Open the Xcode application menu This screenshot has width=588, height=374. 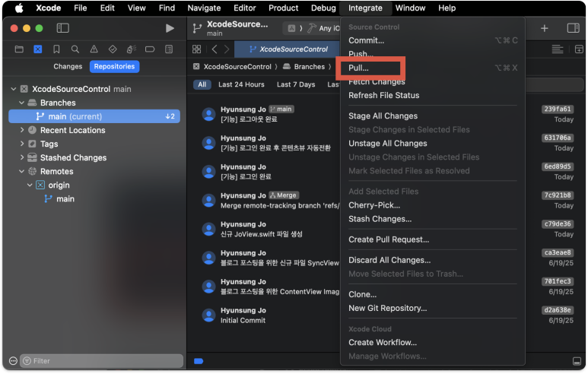pyautogui.click(x=49, y=8)
